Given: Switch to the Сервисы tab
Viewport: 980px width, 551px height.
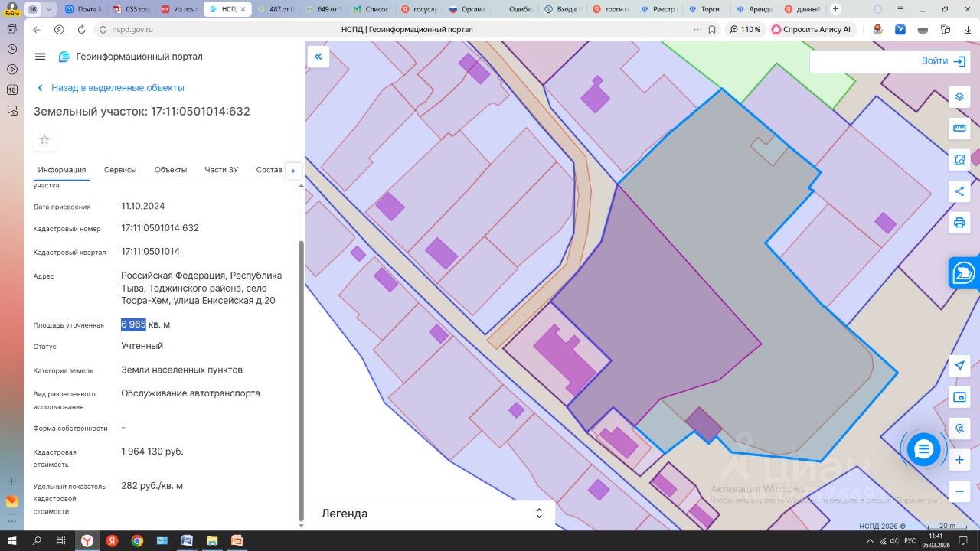Looking at the screenshot, I should (x=120, y=170).
